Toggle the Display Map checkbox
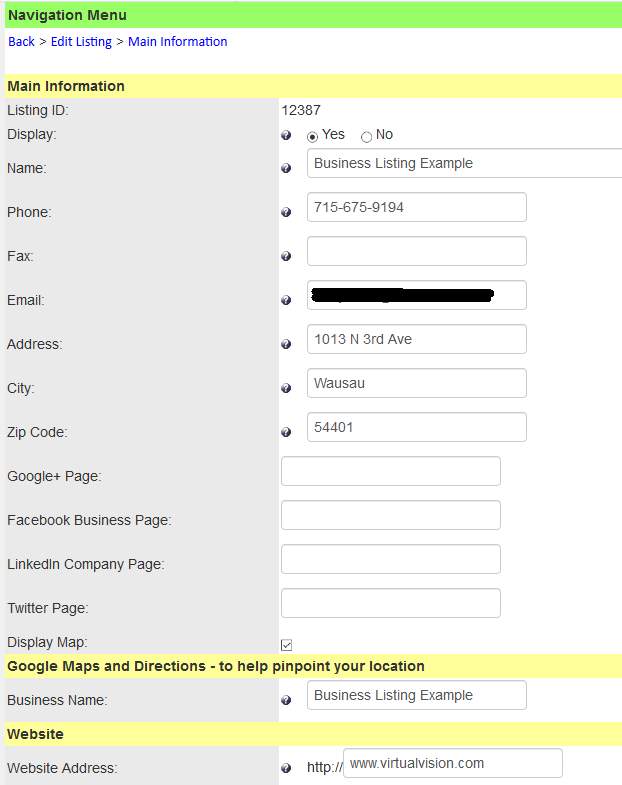The height and width of the screenshot is (785, 622). [286, 645]
